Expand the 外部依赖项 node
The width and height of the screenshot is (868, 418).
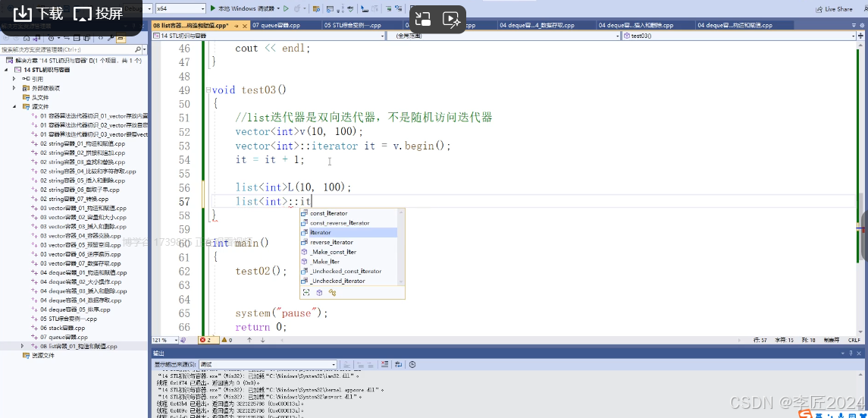(14, 88)
